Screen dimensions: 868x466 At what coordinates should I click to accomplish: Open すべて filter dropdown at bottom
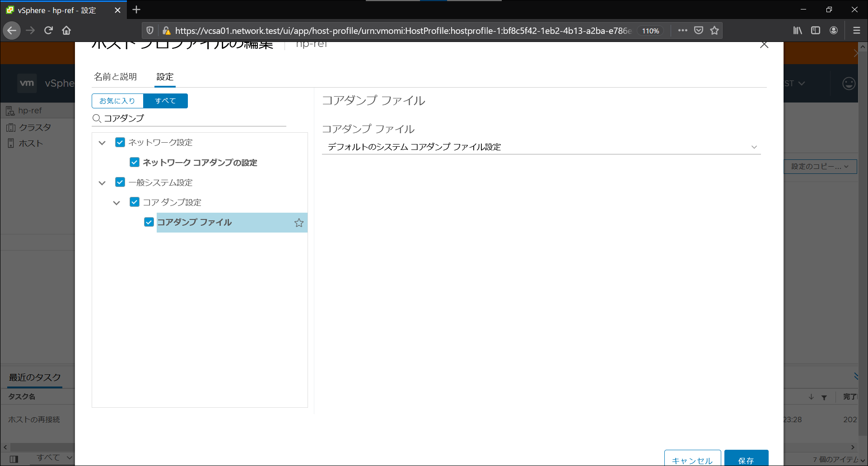tap(54, 458)
